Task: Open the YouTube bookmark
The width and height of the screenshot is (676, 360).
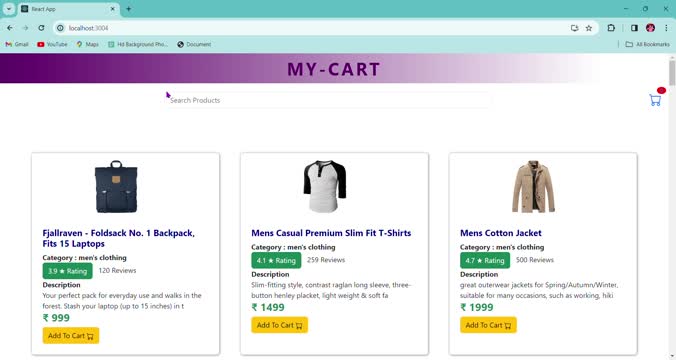Action: click(52, 44)
